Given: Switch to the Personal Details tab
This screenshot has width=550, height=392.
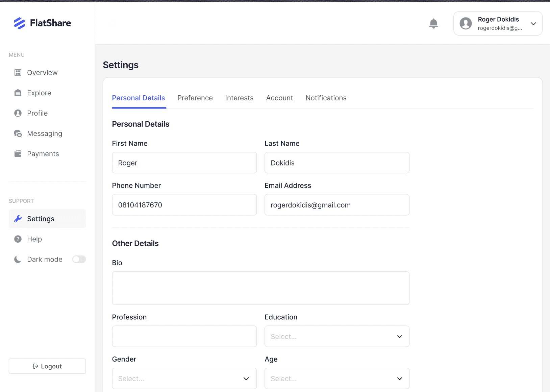Looking at the screenshot, I should (139, 98).
